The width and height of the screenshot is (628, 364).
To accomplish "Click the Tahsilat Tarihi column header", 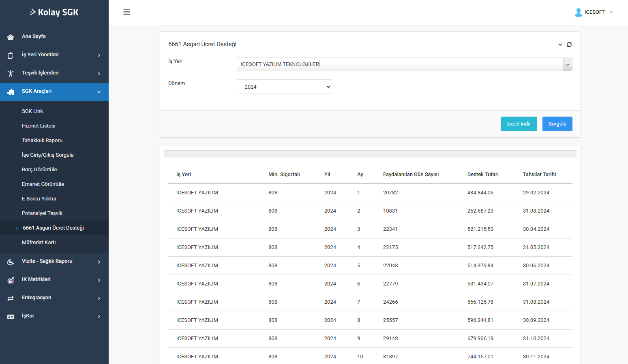I will (x=539, y=175).
